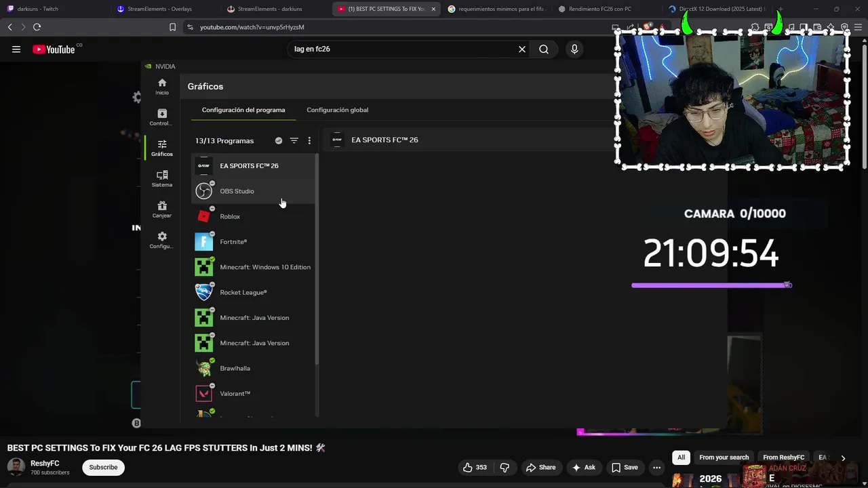
Task: Go back with browser back arrow
Action: [9, 27]
